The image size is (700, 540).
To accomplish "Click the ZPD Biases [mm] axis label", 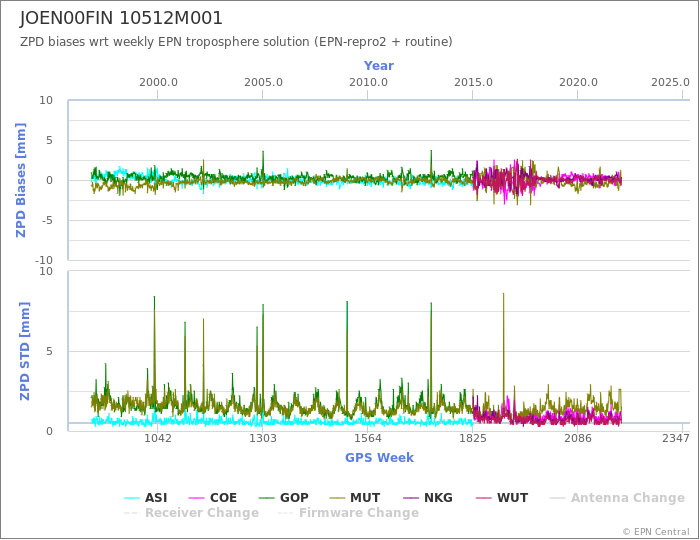I will click(x=21, y=180).
